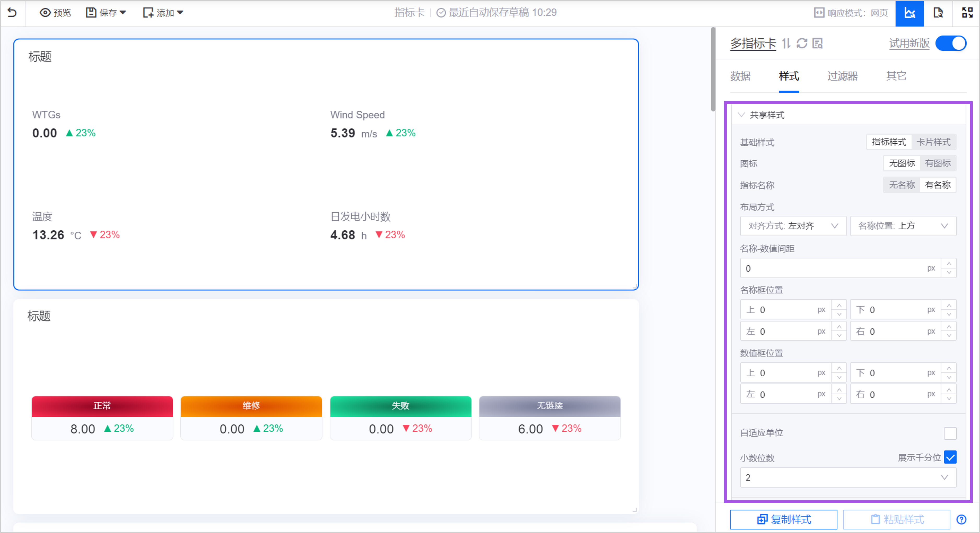Uncheck the 展示千分位 checkbox
The width and height of the screenshot is (980, 533).
coord(950,457)
